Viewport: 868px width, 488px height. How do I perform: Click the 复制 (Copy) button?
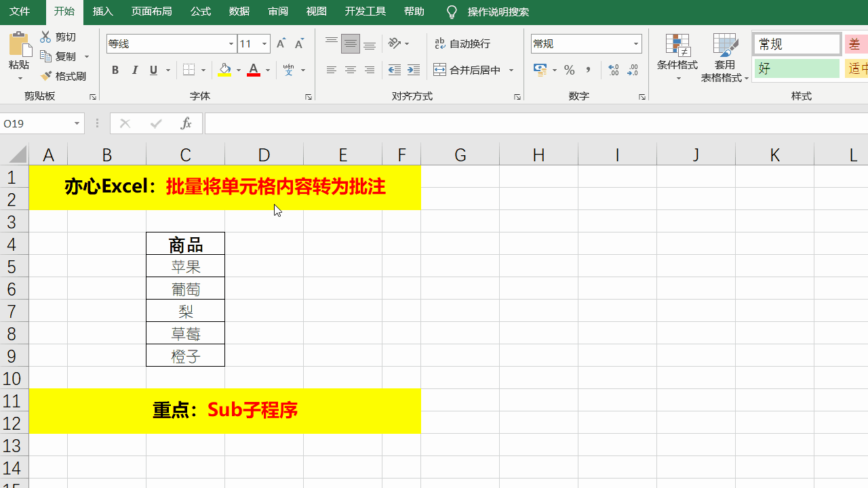pyautogui.click(x=58, y=56)
